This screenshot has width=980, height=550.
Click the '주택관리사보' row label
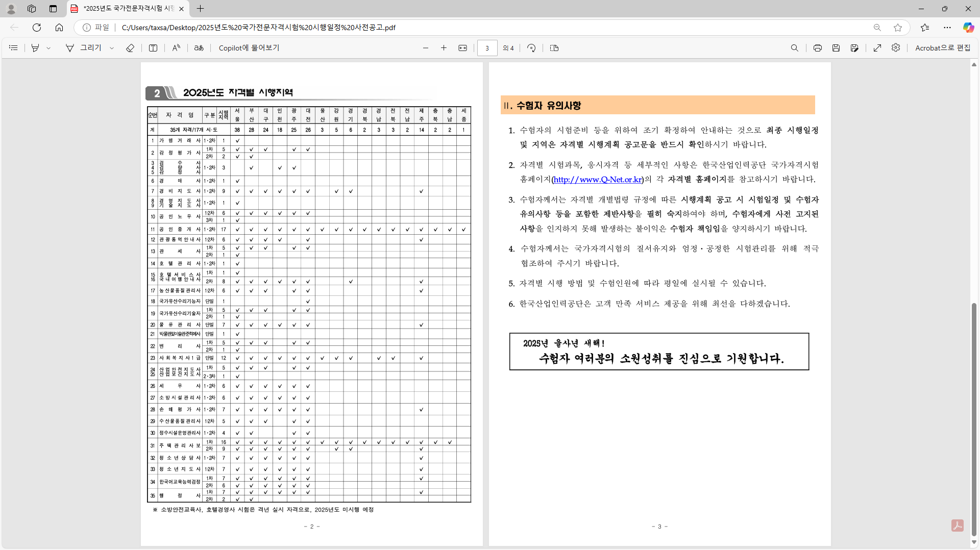(180, 445)
